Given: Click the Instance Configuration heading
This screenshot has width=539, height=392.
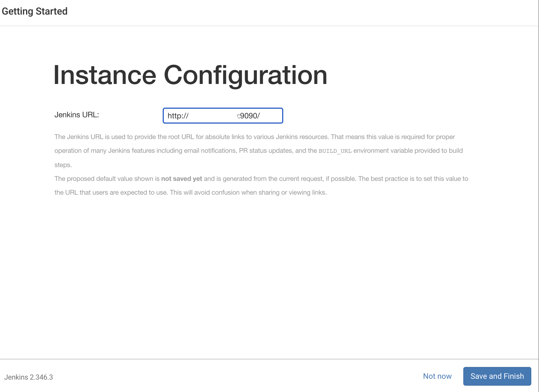Looking at the screenshot, I should [x=190, y=75].
